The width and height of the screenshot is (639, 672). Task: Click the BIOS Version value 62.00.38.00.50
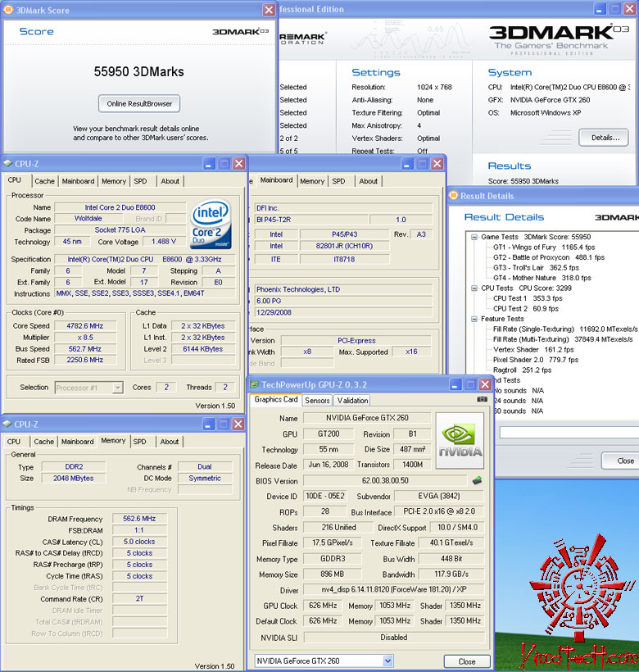(385, 481)
